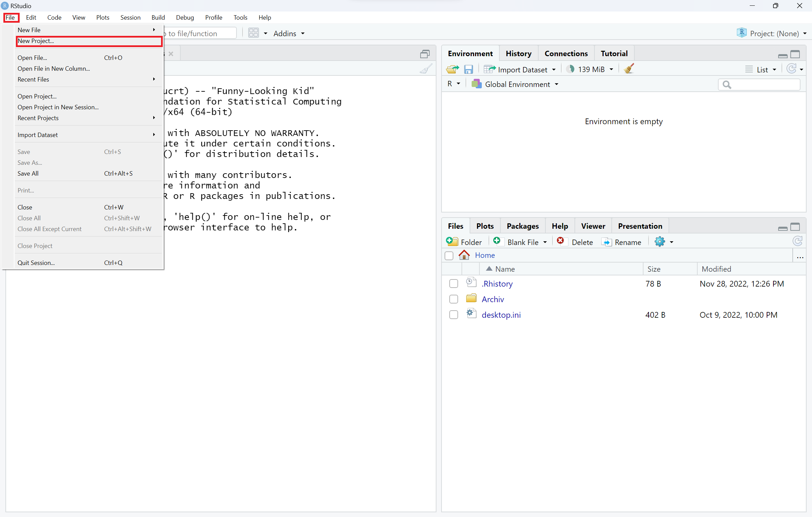This screenshot has height=517, width=812.
Task: Switch to the Packages tab
Action: pyautogui.click(x=522, y=226)
